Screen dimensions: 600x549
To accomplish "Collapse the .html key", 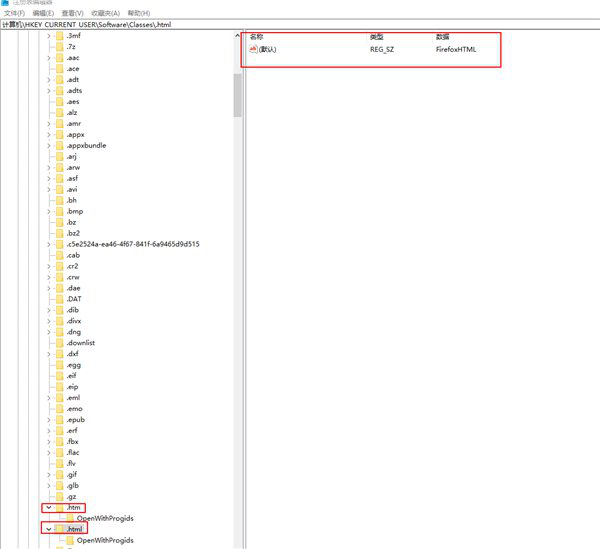I will (x=48, y=529).
